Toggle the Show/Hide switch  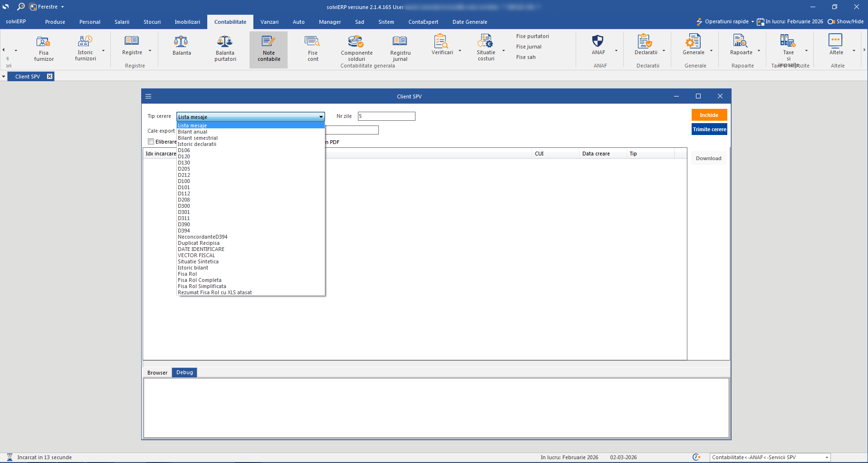tap(831, 22)
